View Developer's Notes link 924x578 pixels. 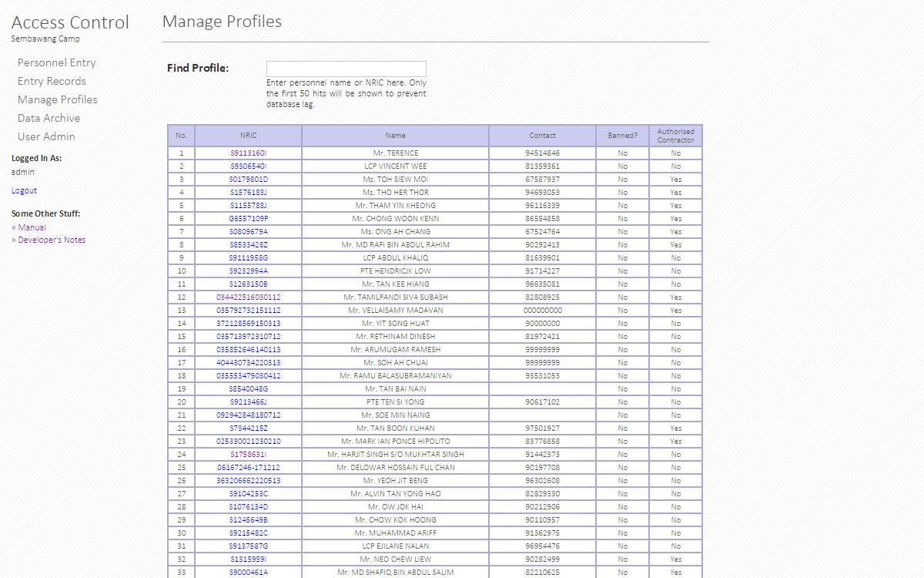pyautogui.click(x=52, y=240)
